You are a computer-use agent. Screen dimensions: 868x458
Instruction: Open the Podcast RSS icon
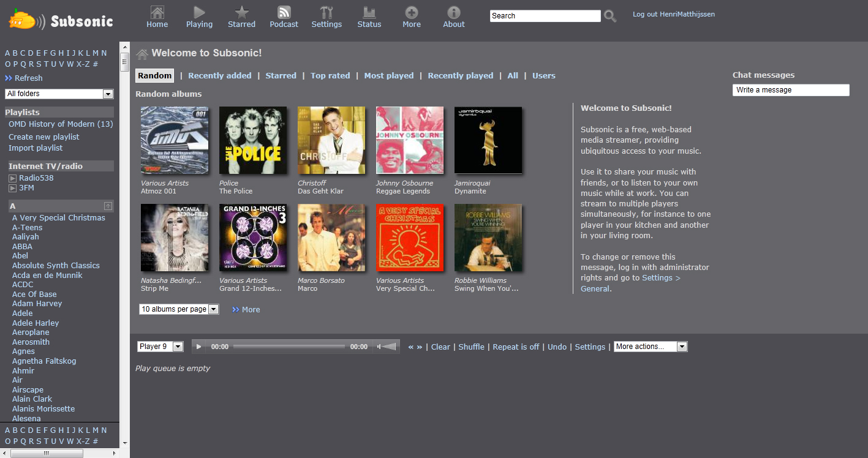click(x=284, y=12)
